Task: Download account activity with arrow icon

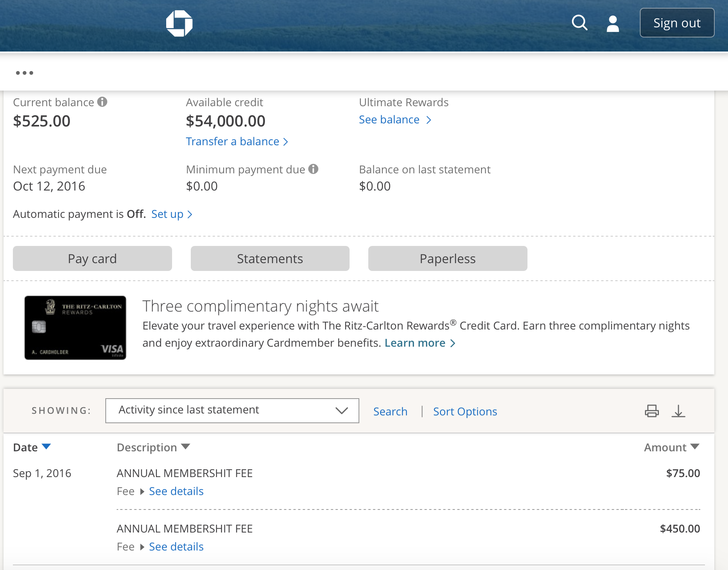Action: pyautogui.click(x=678, y=411)
